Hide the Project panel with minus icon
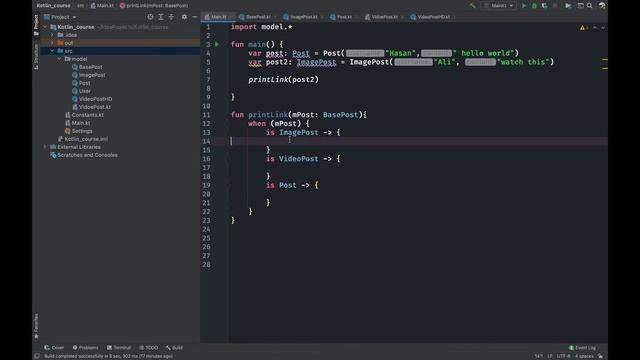This screenshot has width=640, height=360. pyautogui.click(x=195, y=17)
